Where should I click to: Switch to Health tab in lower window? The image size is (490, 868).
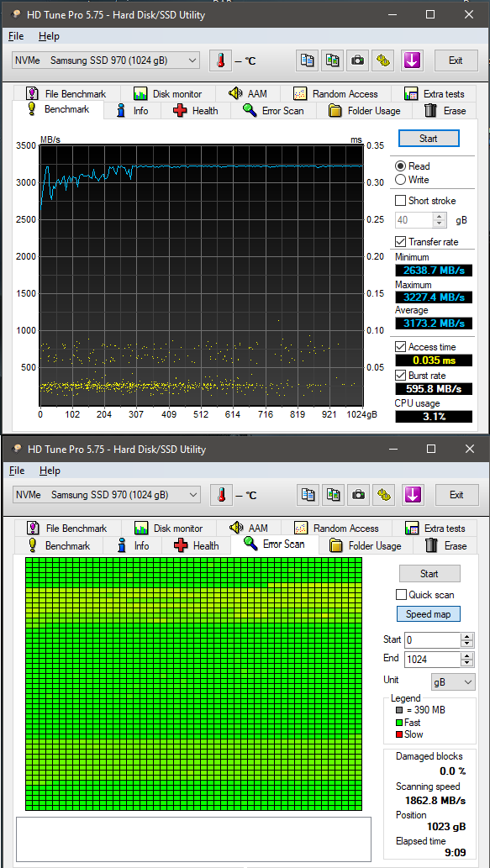197,546
